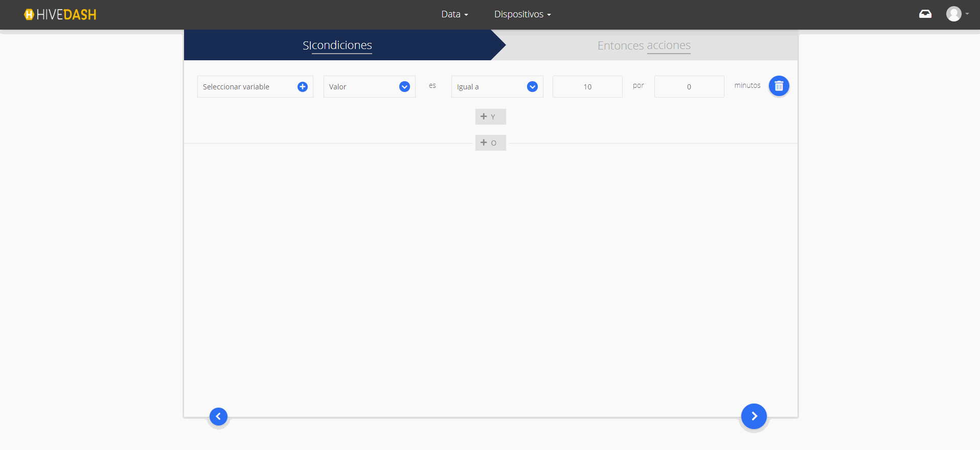The image size is (980, 450).
Task: Click the HiveDash logo
Action: 60,14
